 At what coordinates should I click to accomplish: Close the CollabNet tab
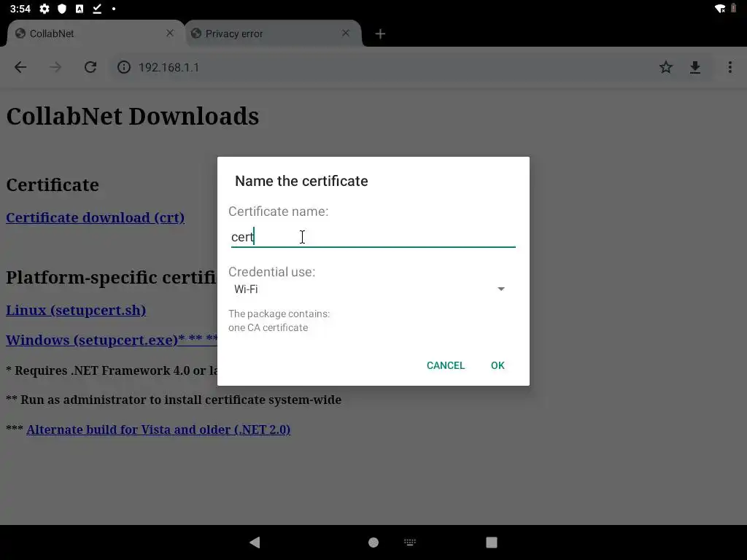[x=170, y=34]
